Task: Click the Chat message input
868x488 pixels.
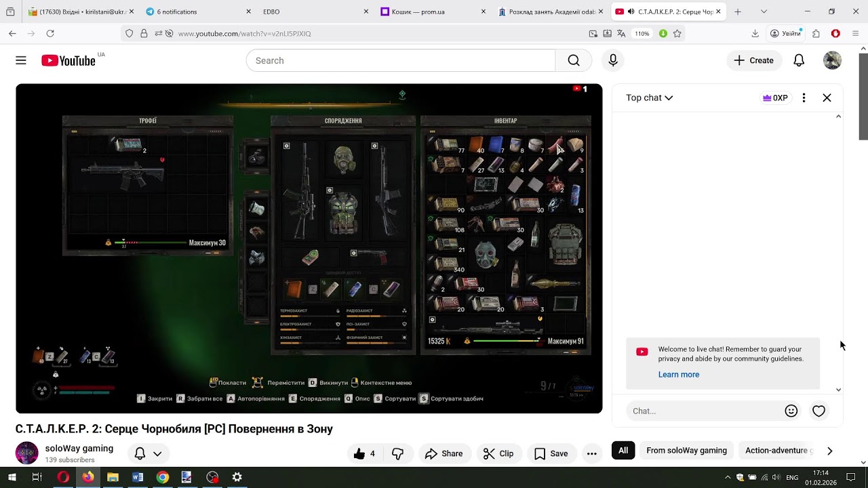Action: coord(704,411)
